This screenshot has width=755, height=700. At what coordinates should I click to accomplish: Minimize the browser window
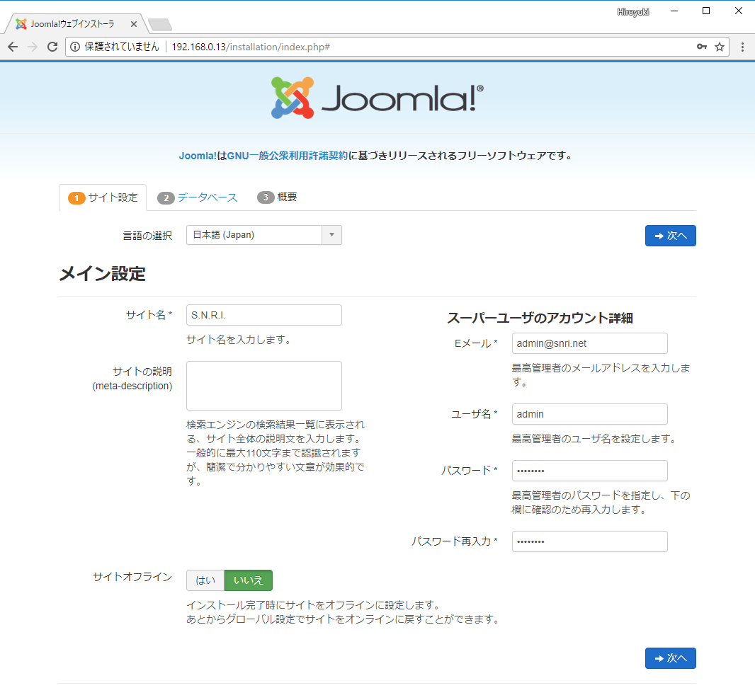(x=674, y=11)
